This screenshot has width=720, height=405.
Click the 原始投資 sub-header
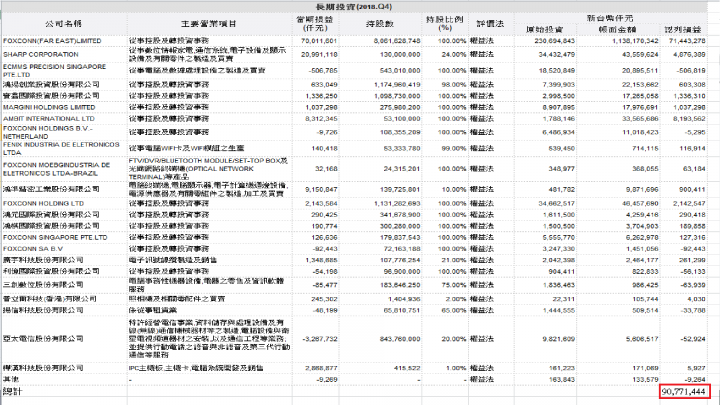[x=545, y=30]
